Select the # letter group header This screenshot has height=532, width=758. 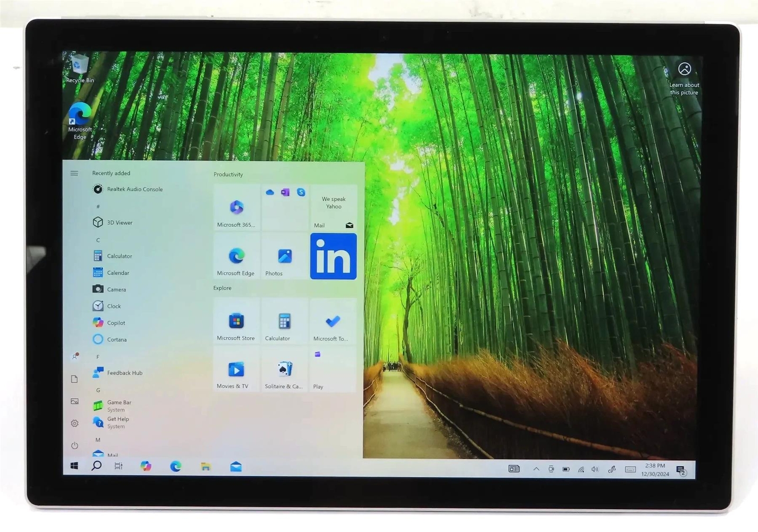click(x=98, y=207)
